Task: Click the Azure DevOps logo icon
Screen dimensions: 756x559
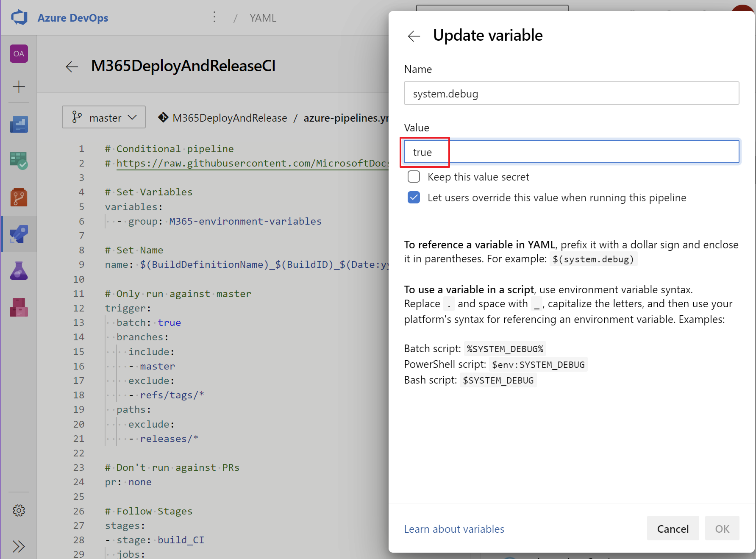Action: click(x=19, y=18)
